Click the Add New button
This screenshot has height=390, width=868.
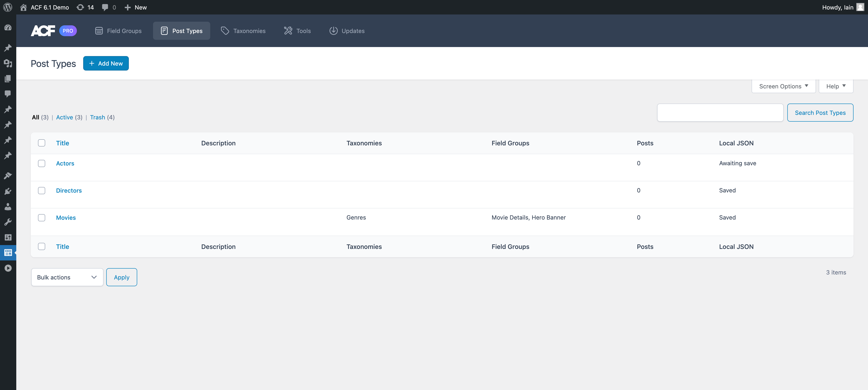[x=106, y=63]
